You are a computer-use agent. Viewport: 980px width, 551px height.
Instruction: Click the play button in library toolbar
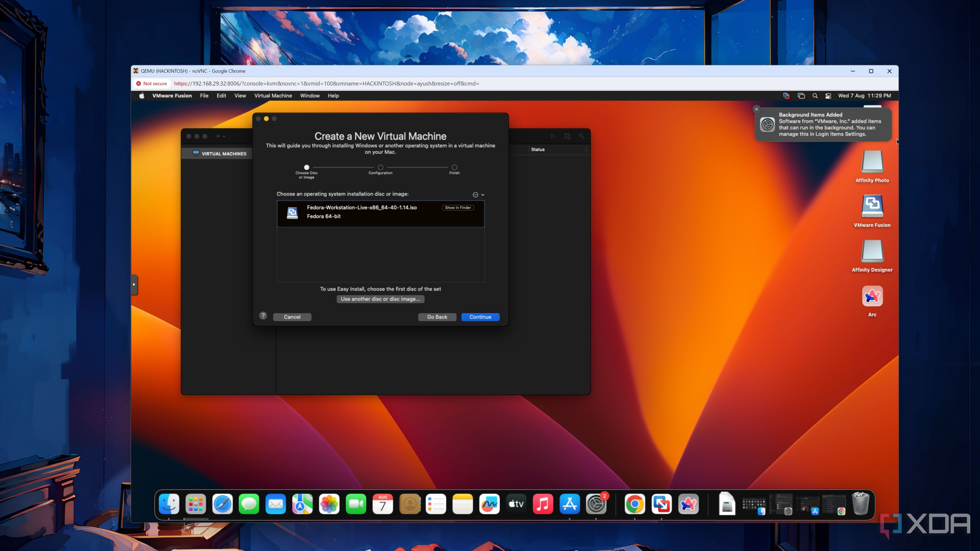click(x=553, y=136)
